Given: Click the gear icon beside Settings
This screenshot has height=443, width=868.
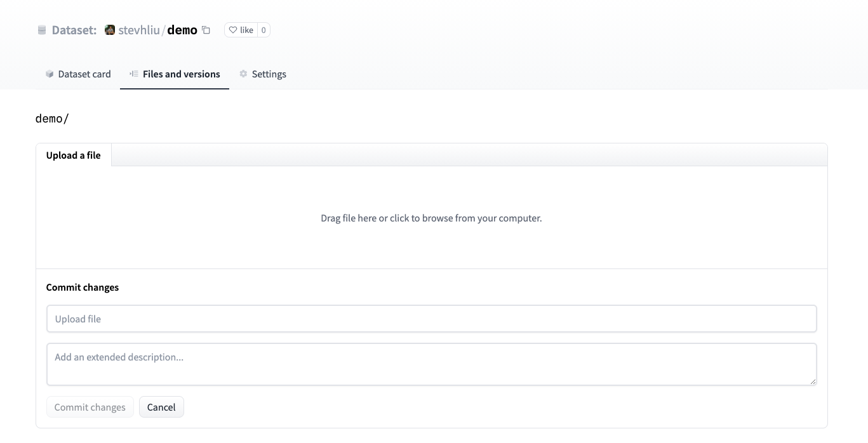Looking at the screenshot, I should (x=243, y=74).
